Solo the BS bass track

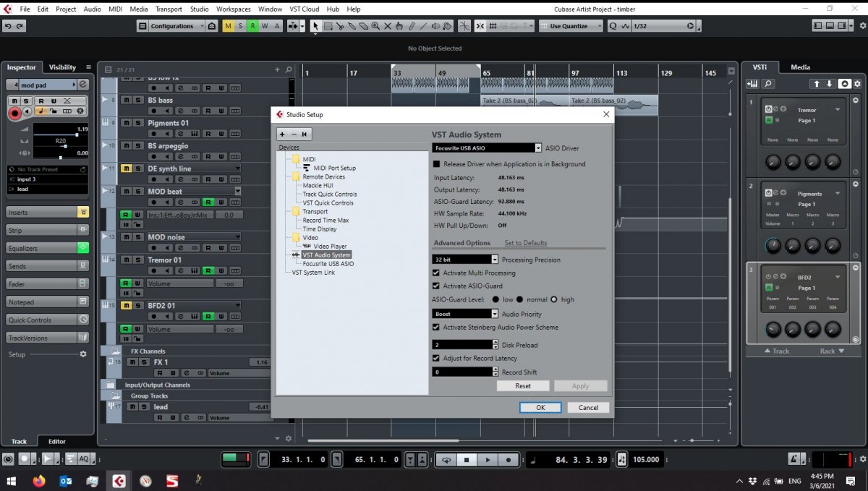click(138, 100)
